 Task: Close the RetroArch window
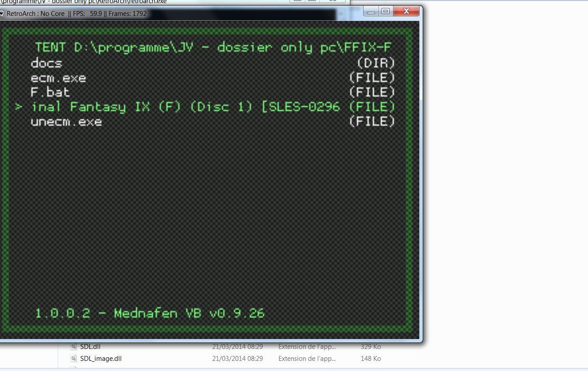click(x=406, y=11)
